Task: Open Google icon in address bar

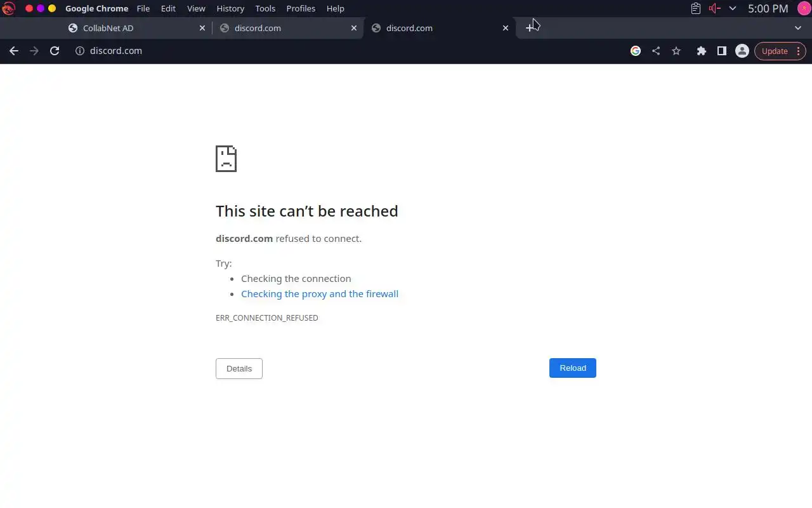Action: (x=636, y=51)
